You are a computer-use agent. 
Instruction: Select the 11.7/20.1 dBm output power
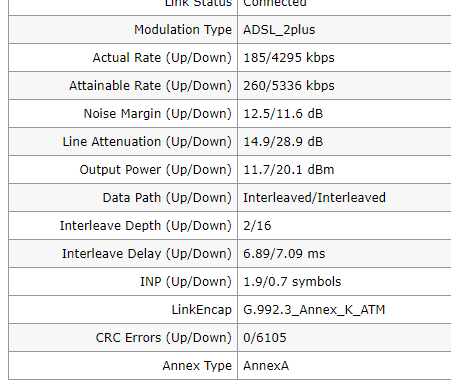coord(289,170)
